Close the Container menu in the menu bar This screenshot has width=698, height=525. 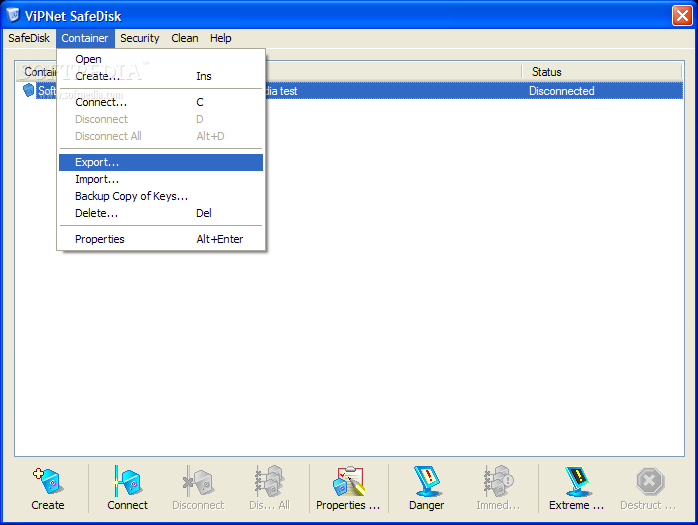[85, 38]
